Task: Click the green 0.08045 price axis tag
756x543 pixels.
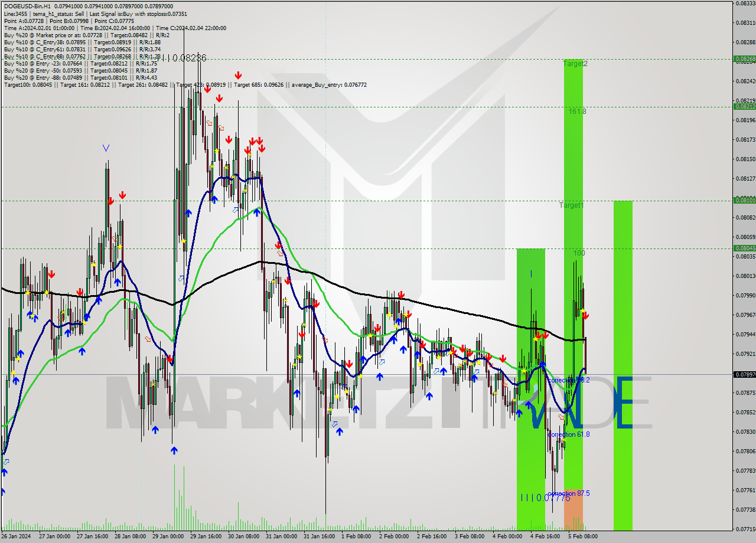Action: (x=744, y=248)
